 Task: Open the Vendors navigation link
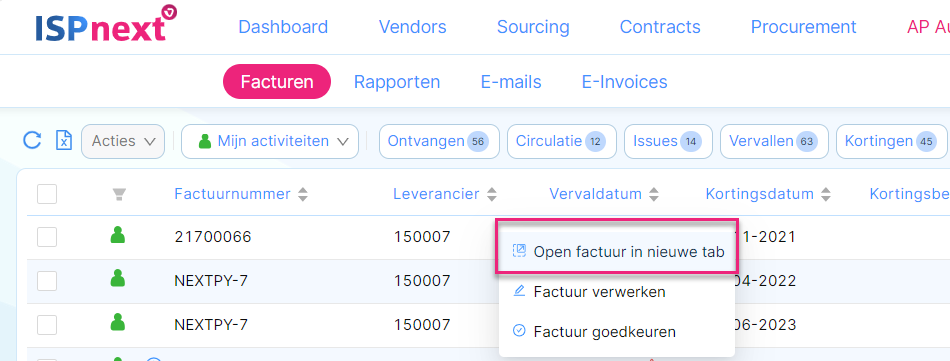point(413,27)
